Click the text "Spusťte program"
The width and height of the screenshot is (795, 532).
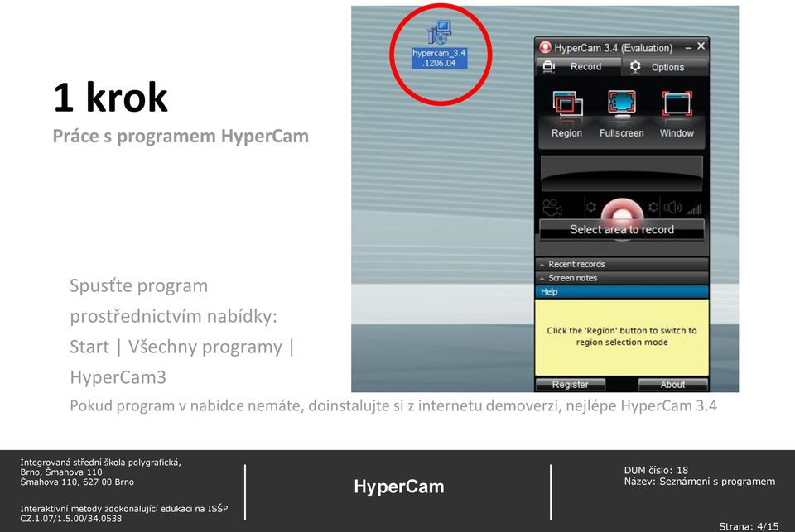pos(139,285)
